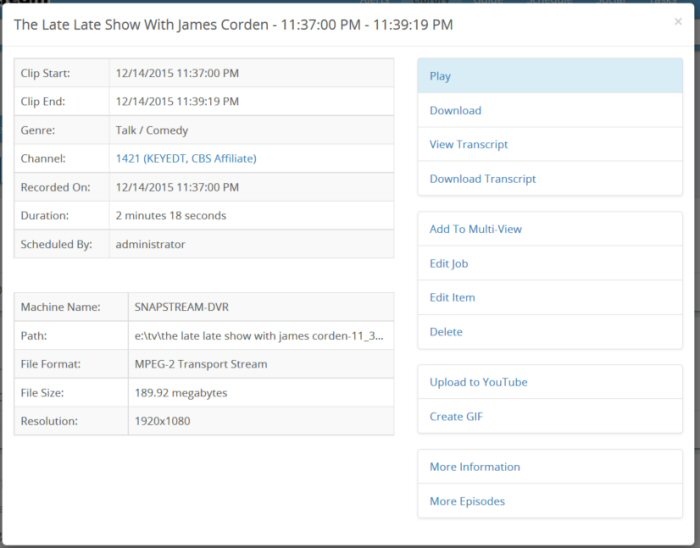Click the Resolution label
This screenshot has height=548, width=700.
coord(49,421)
